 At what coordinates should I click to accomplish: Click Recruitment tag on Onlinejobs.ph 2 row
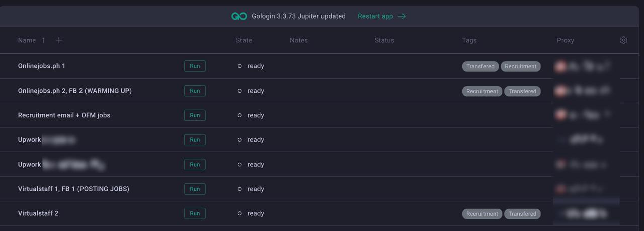482,91
